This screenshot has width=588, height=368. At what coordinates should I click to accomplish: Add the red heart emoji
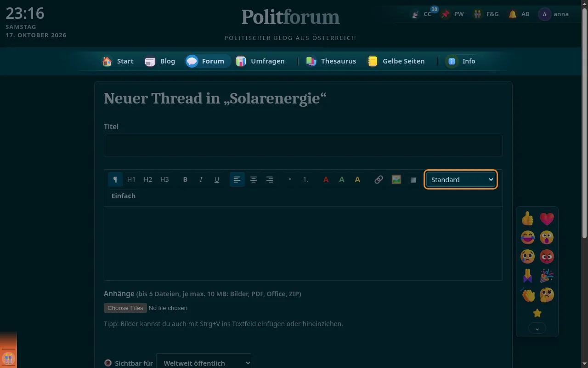pyautogui.click(x=547, y=218)
